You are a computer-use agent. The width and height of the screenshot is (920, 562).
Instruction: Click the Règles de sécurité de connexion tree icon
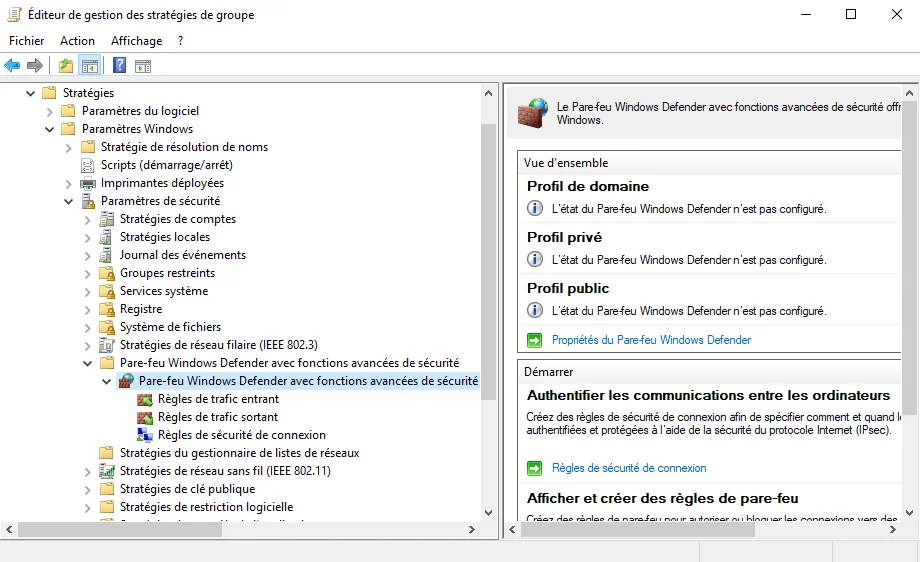145,435
